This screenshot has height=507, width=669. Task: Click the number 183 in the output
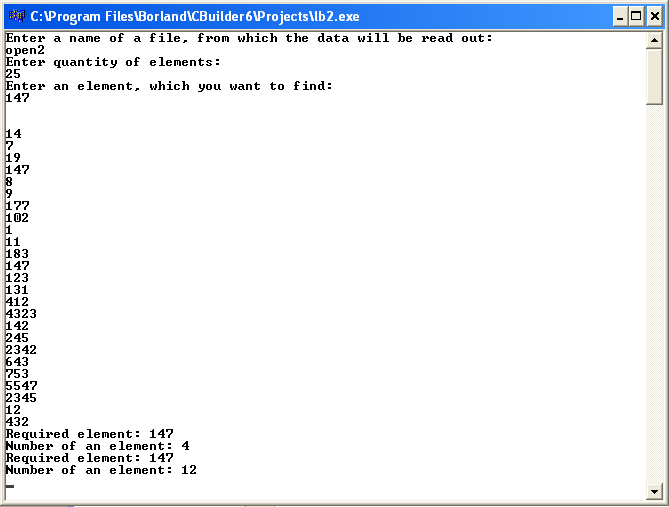[17, 254]
